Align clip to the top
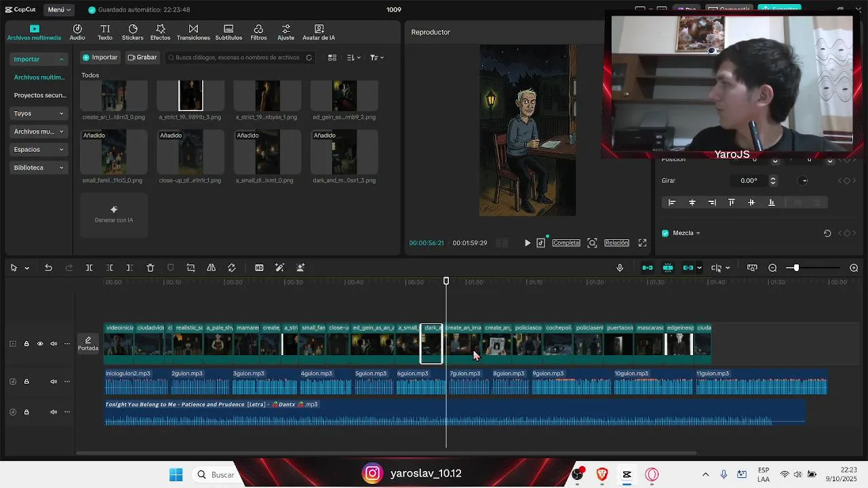The width and height of the screenshot is (868, 488). click(732, 203)
